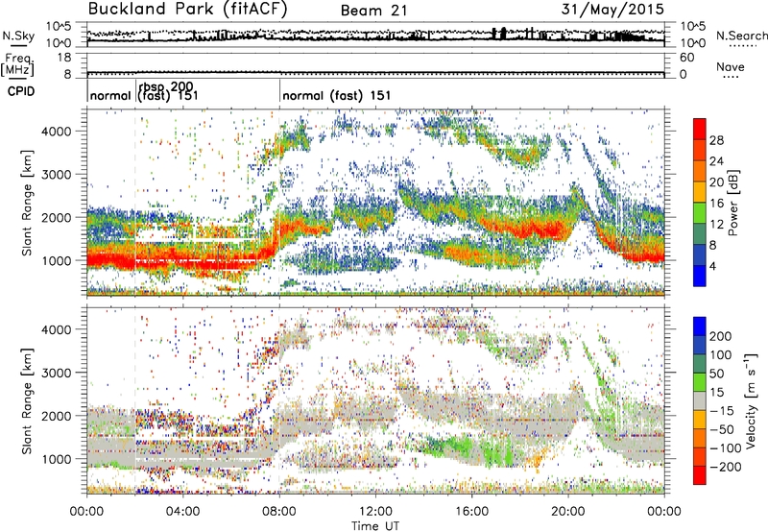Click the '10^5' left tick of noise panel
768x532 pixels.
pos(59,27)
